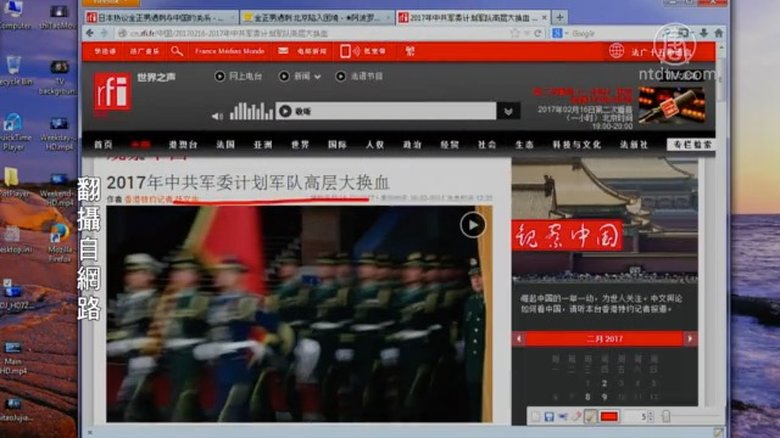
Task: Go to next month in calendar
Action: [x=690, y=340]
